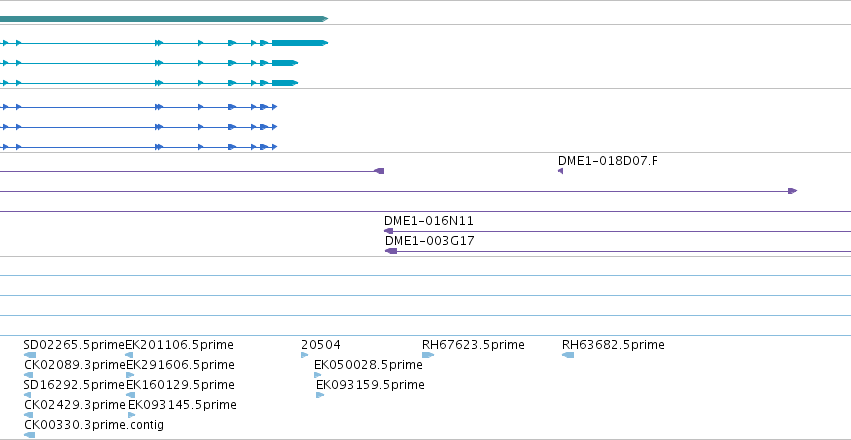Select the 20504 feature label

[x=321, y=345]
